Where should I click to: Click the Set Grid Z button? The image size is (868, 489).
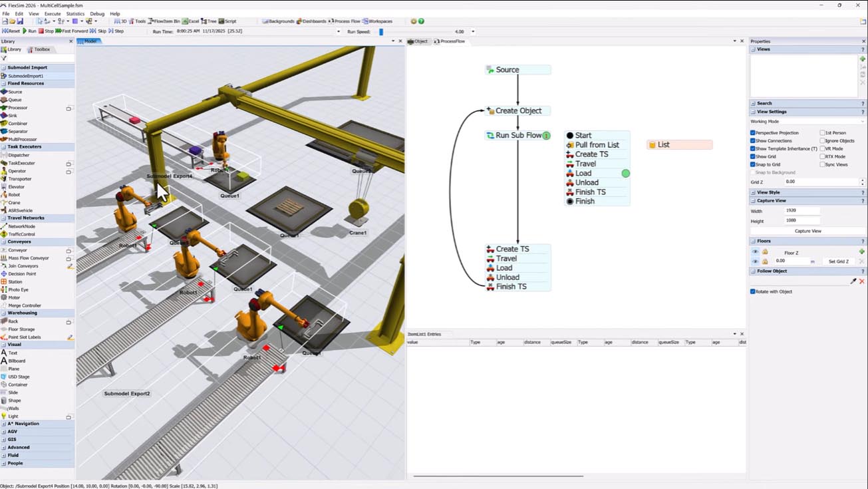838,261
